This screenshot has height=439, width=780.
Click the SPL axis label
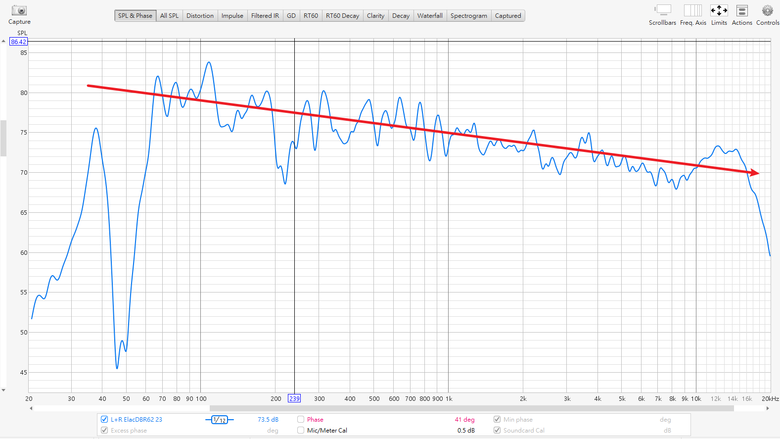(22, 33)
